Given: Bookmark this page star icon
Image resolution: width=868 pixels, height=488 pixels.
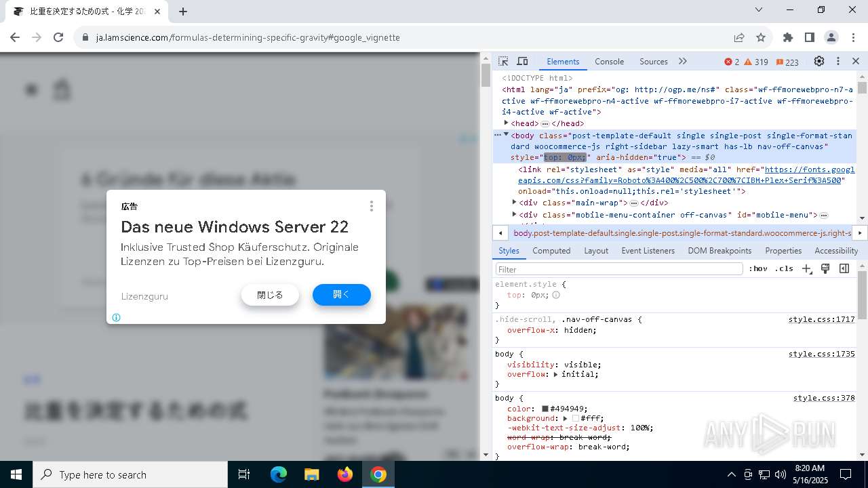Looking at the screenshot, I should (761, 37).
